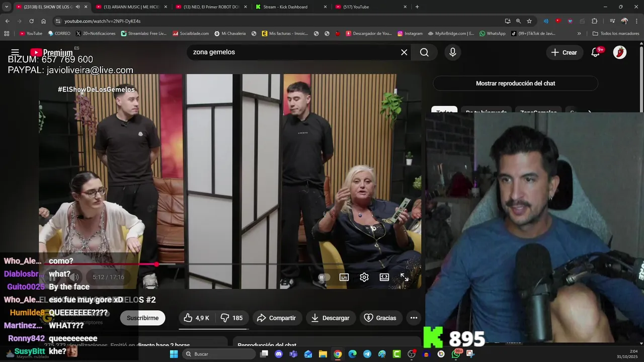The image size is (644, 362).
Task: Toggle subtitles in the video player
Action: [344, 277]
